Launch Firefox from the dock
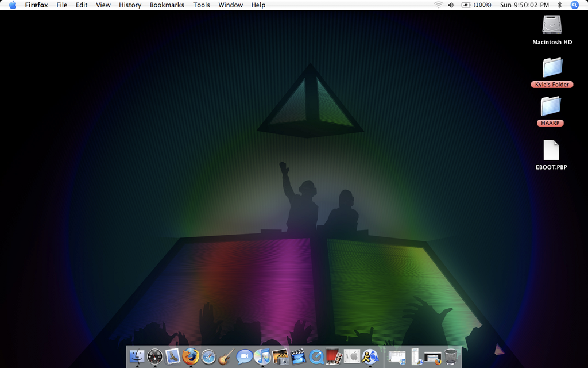 (191, 357)
